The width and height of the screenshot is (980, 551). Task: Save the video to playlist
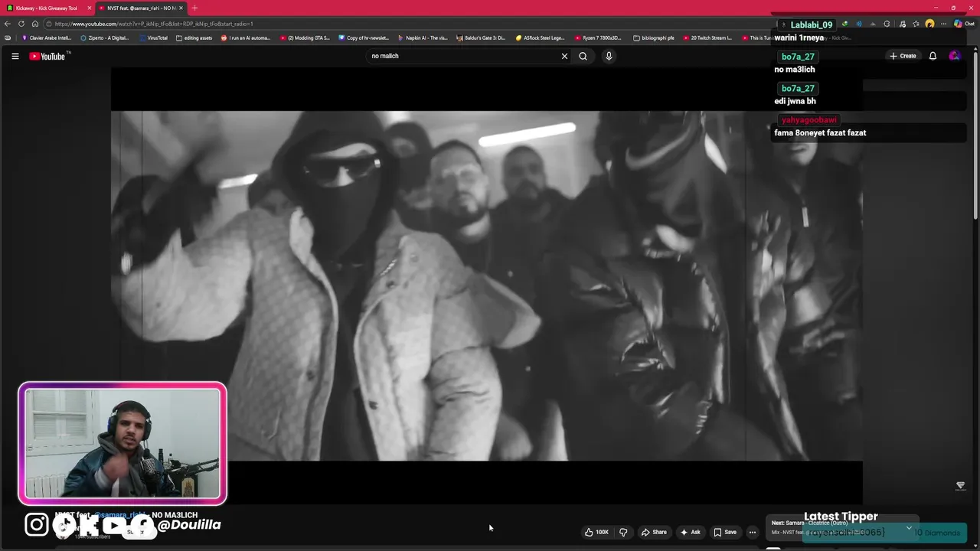click(x=724, y=532)
